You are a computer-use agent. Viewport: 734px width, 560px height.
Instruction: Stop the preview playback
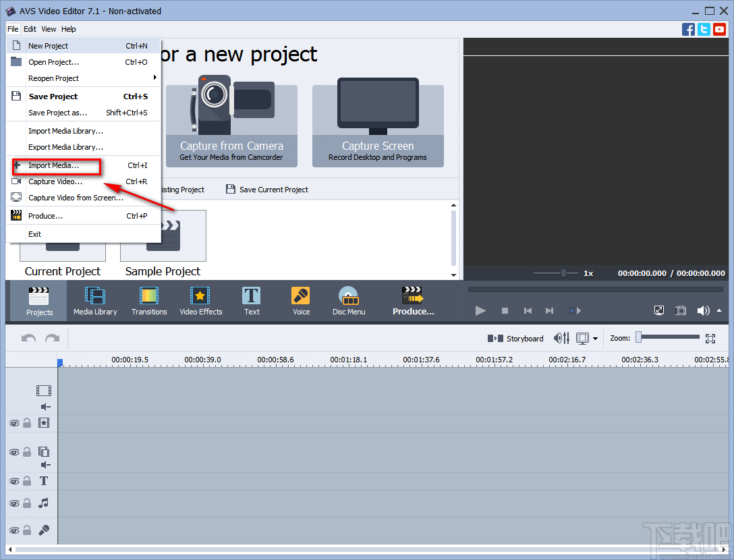click(505, 310)
